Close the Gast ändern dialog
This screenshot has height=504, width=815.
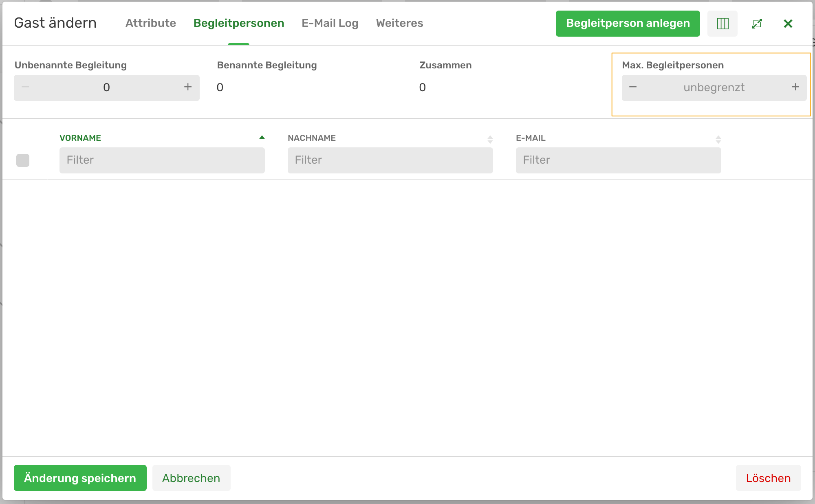tap(788, 24)
